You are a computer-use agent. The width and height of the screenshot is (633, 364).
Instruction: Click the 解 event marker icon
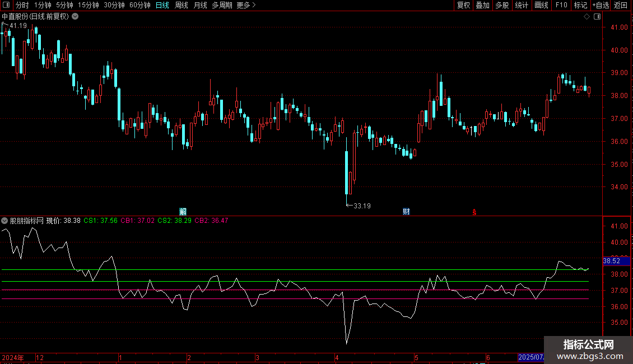coord(183,212)
